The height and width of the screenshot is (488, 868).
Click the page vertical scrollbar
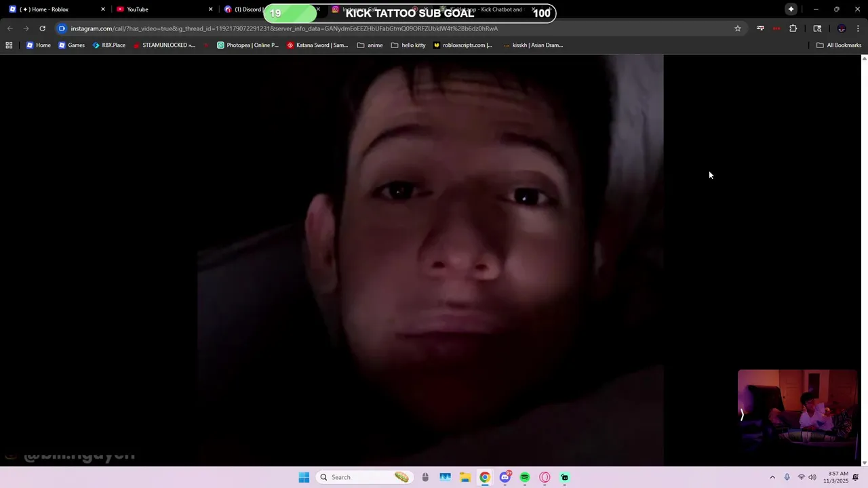click(864, 260)
